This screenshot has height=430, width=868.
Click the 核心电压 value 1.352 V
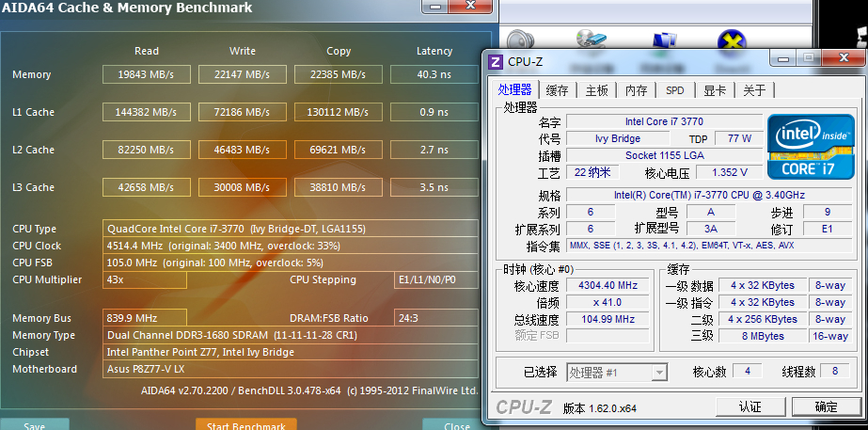click(730, 172)
